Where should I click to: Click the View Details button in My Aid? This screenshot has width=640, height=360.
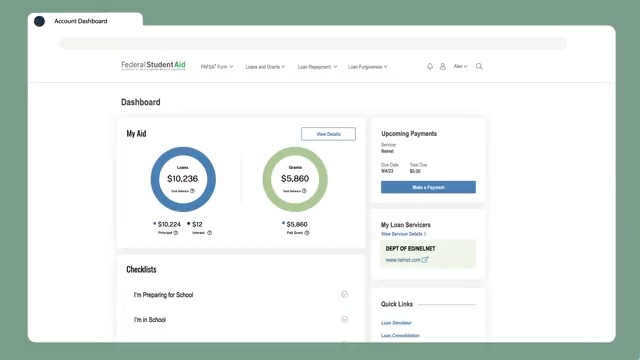pyautogui.click(x=328, y=134)
